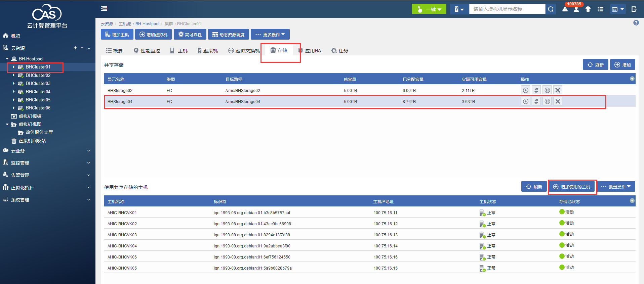Screen dimensions: 644x284
Task: Expand all nodes with plus in 云资源
Action: pyautogui.click(x=75, y=48)
